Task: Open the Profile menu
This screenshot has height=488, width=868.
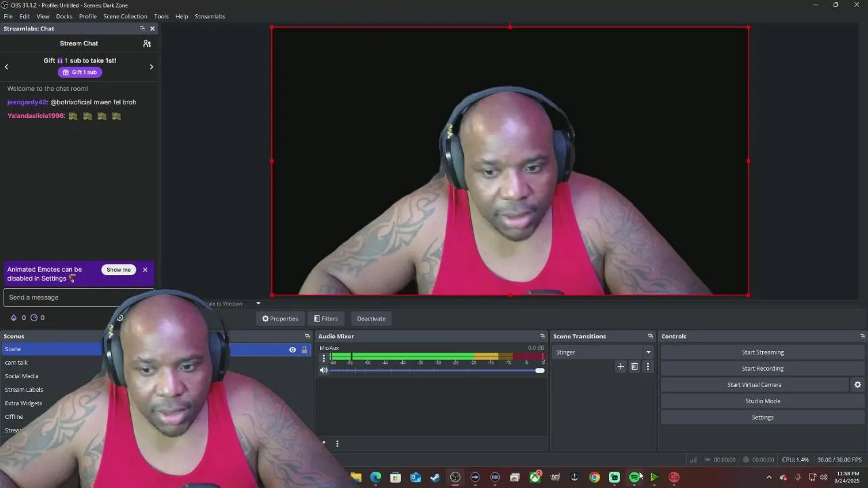Action: [x=87, y=16]
